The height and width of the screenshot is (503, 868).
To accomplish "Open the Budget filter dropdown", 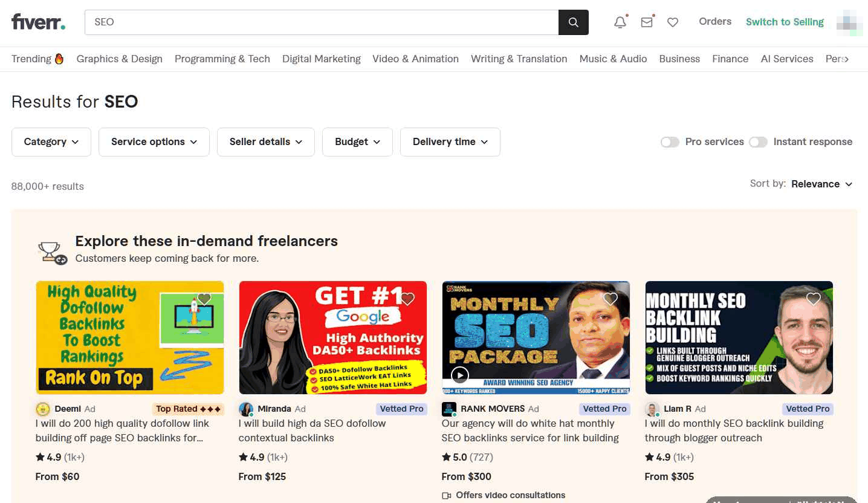I will click(357, 142).
